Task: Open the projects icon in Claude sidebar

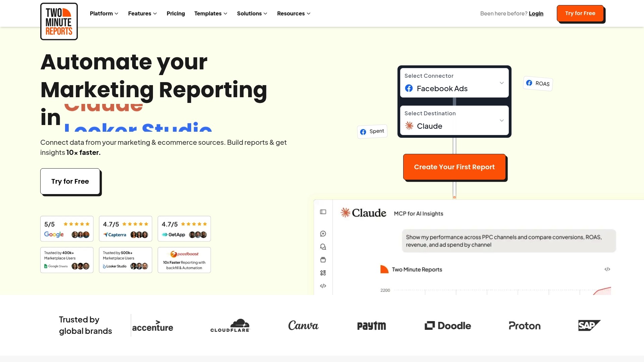Action: point(323,260)
